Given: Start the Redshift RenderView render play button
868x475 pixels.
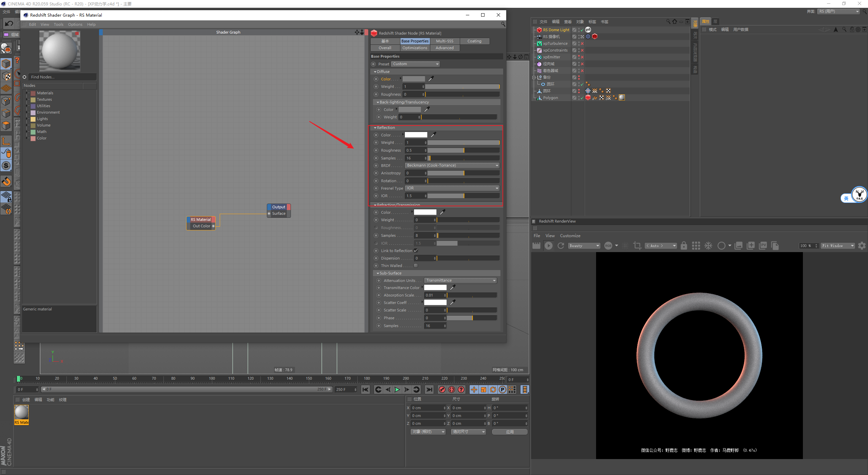Looking at the screenshot, I should pos(548,246).
